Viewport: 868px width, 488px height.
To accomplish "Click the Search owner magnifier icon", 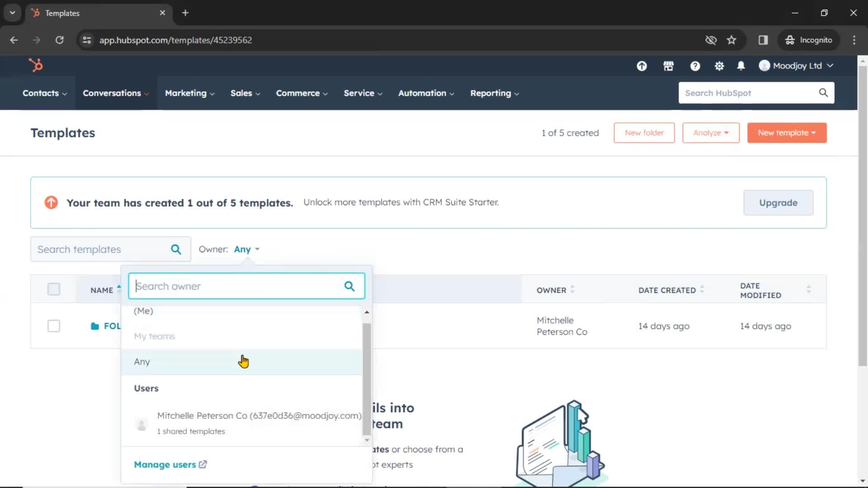I will [349, 286].
